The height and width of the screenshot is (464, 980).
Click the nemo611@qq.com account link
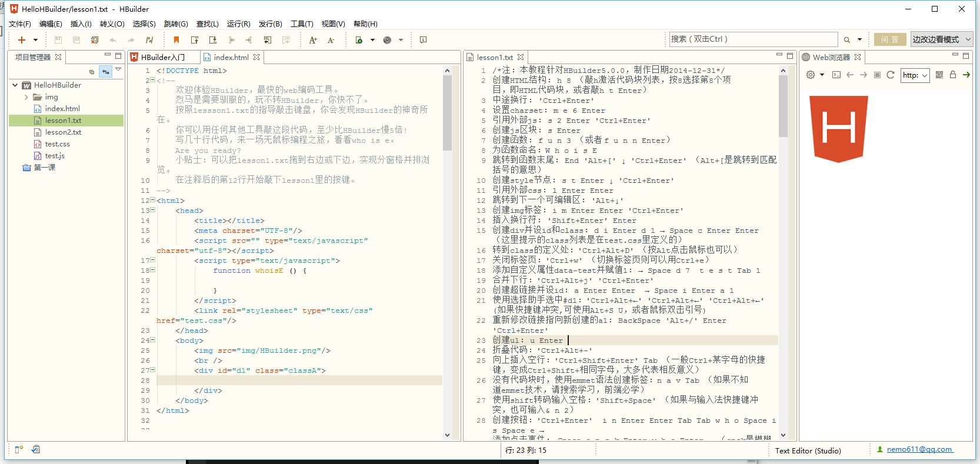(919, 449)
